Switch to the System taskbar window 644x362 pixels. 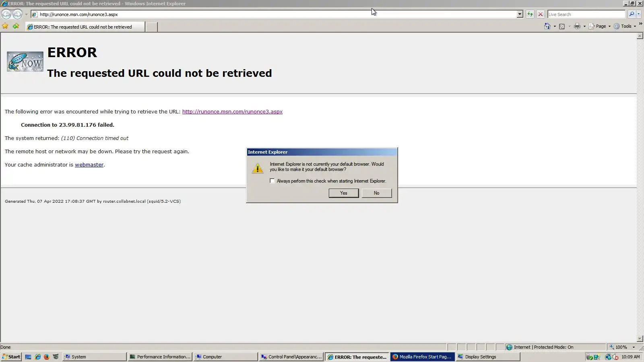(x=95, y=357)
